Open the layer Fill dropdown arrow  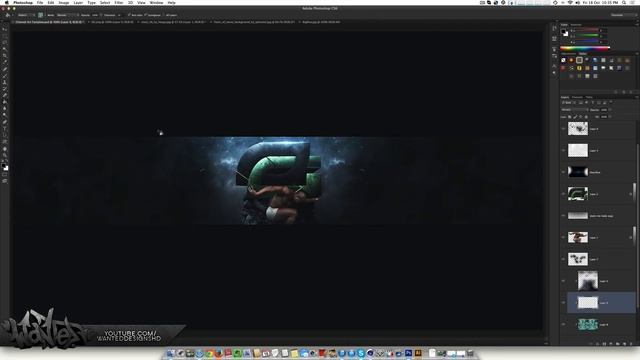coord(610,117)
